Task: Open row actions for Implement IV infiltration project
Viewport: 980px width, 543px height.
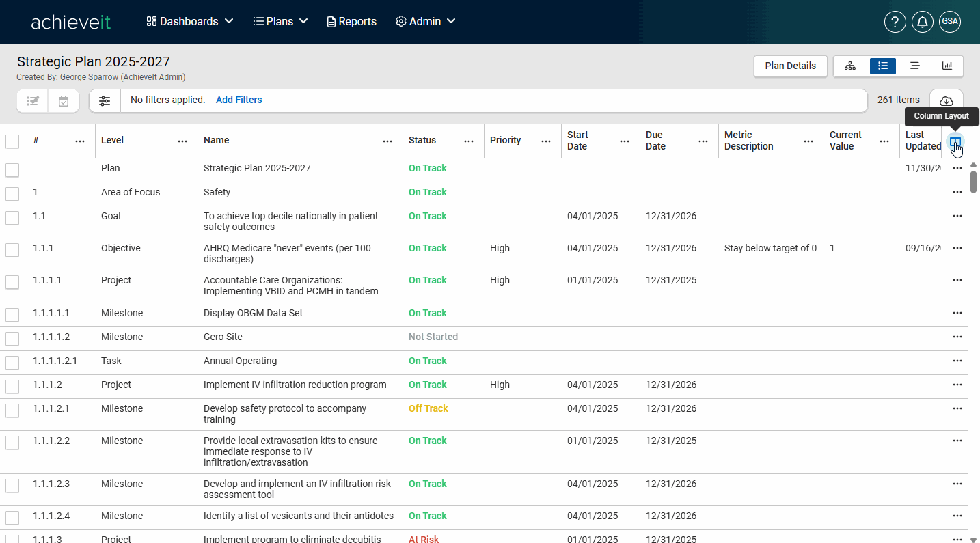Action: 957,385
